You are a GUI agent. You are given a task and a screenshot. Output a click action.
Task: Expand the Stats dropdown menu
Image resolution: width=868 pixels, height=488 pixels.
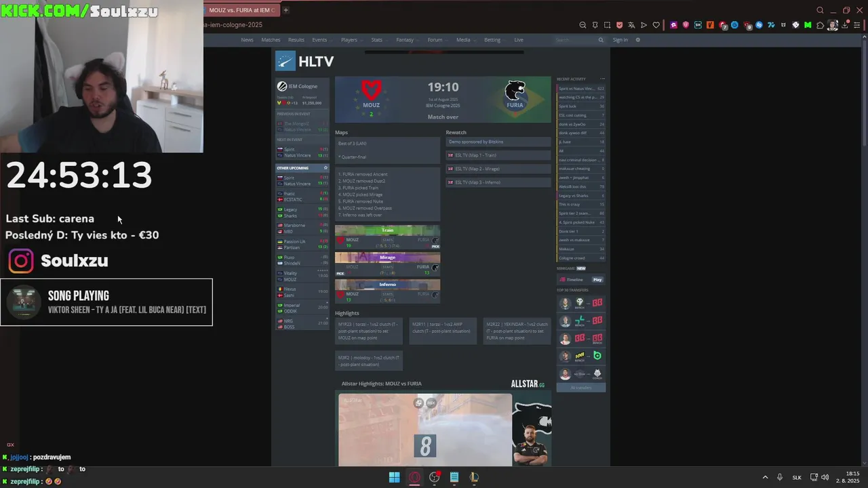(x=378, y=40)
